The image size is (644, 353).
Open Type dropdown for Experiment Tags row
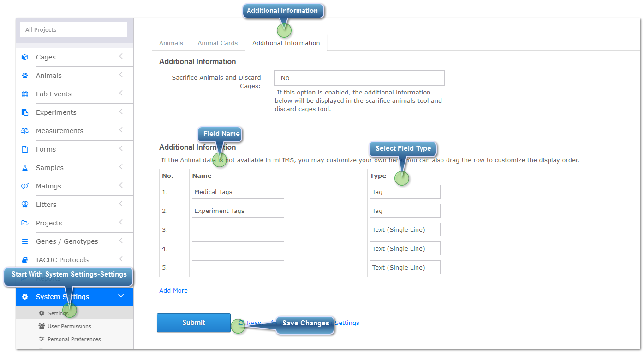point(405,211)
